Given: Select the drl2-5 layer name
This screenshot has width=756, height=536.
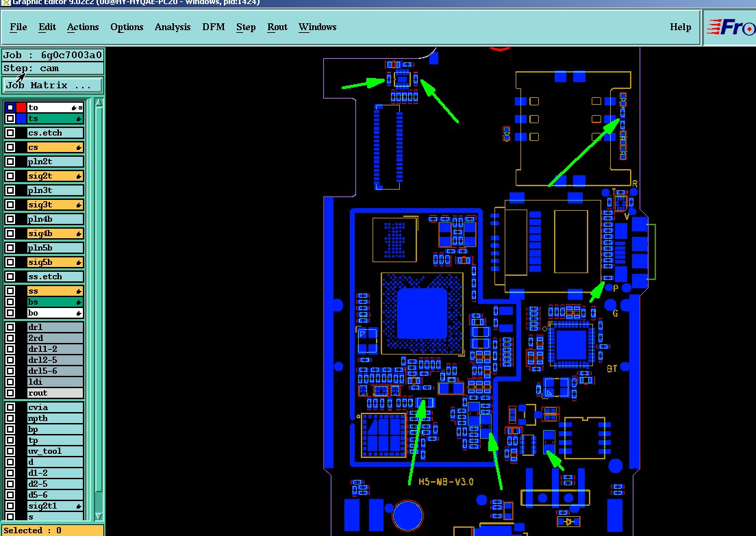Looking at the screenshot, I should click(x=55, y=360).
